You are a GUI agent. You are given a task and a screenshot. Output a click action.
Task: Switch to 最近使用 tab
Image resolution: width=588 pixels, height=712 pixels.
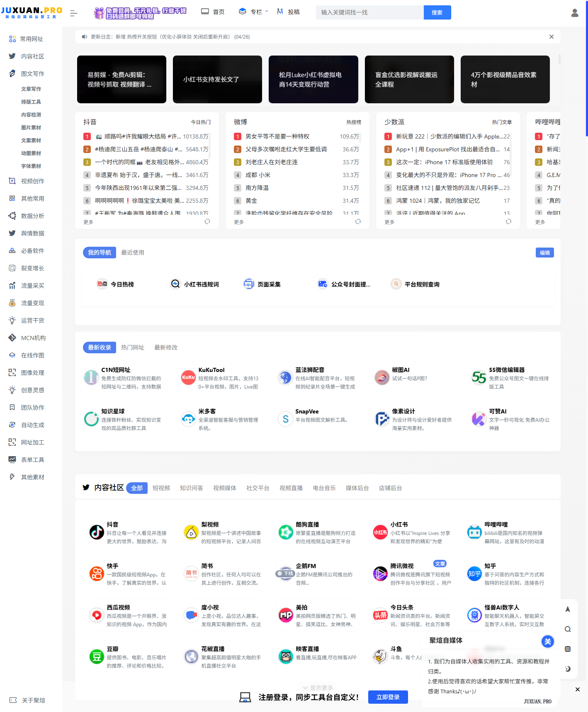tap(133, 253)
